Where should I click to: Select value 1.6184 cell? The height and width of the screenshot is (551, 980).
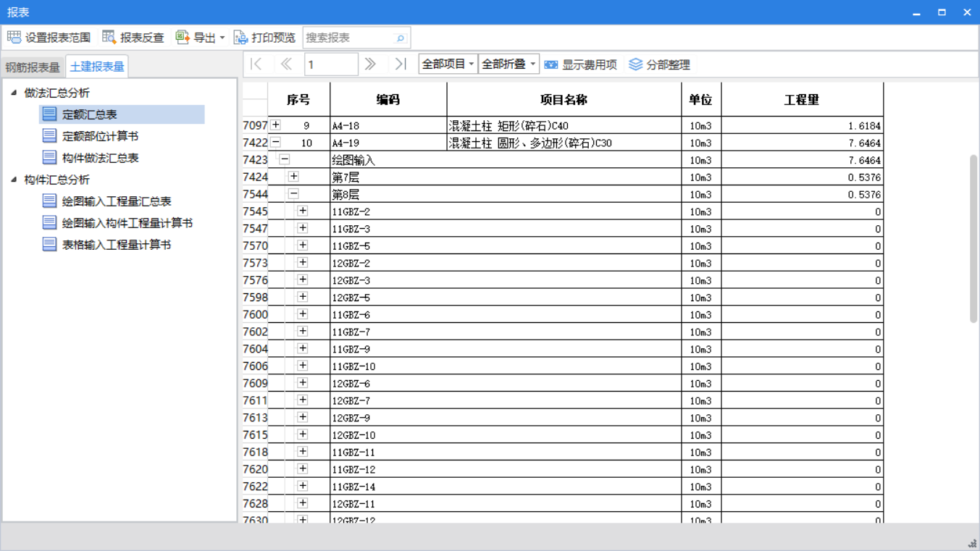click(x=803, y=125)
